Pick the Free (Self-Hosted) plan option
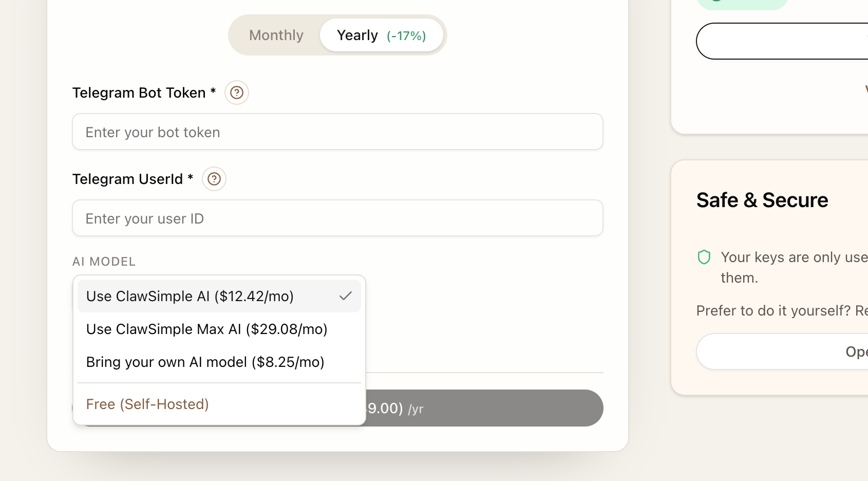 pyautogui.click(x=147, y=404)
